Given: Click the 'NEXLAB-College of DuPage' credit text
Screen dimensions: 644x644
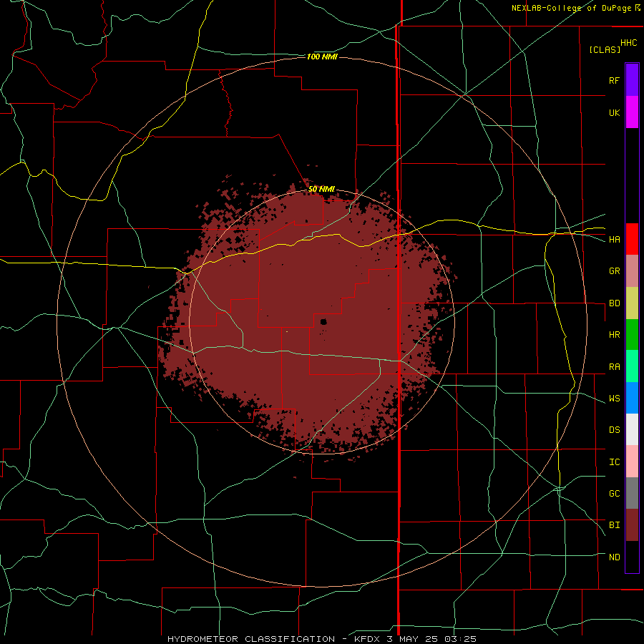Looking at the screenshot, I should pos(571,8).
